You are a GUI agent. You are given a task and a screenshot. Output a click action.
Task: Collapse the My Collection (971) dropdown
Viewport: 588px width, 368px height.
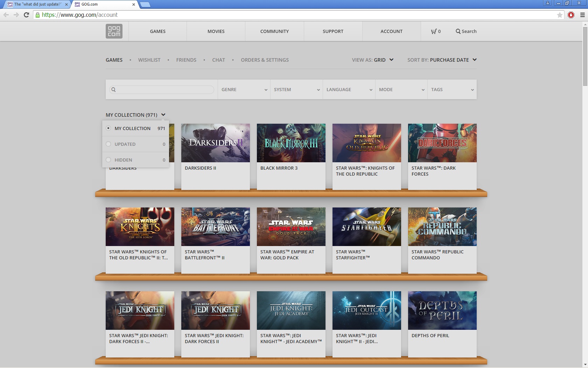tap(135, 115)
